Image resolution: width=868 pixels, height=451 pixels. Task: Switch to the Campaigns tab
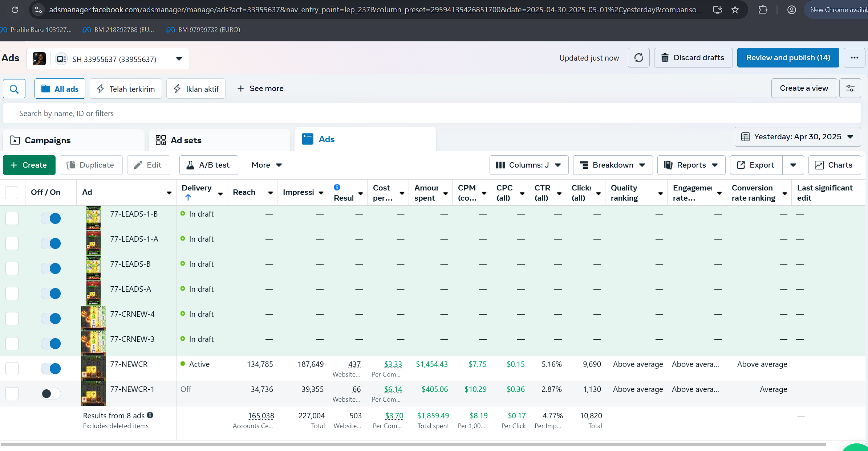coord(47,140)
